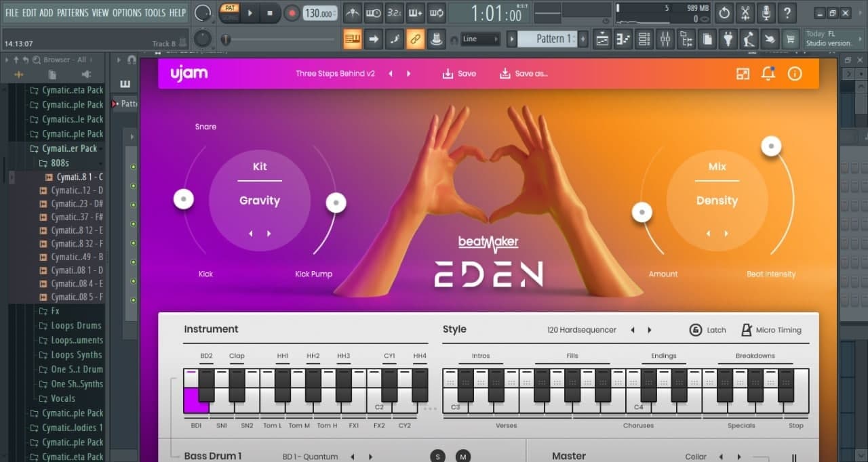Click the ujam notification bell icon

pyautogui.click(x=768, y=73)
